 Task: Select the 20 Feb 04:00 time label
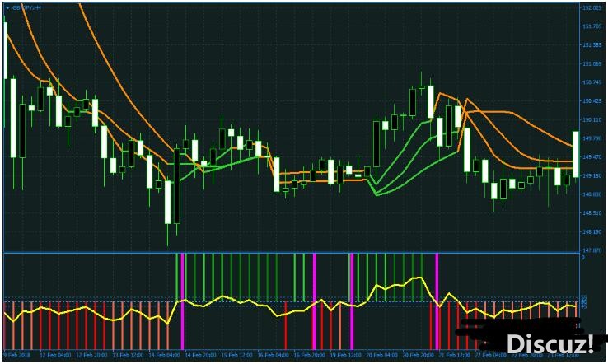pyautogui.click(x=381, y=355)
